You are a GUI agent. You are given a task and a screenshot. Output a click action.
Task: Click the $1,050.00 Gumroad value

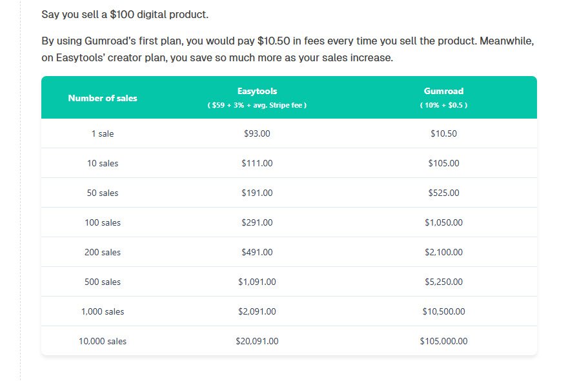point(443,222)
